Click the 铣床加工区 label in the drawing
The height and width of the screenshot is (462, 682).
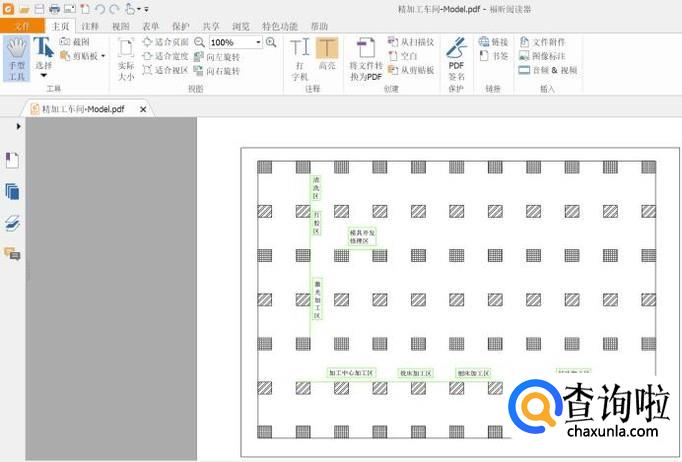415,373
